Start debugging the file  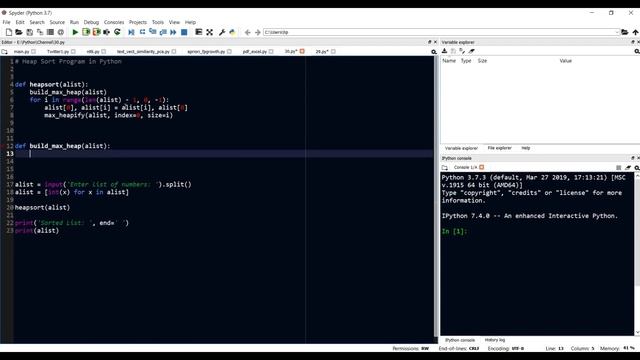(x=131, y=32)
